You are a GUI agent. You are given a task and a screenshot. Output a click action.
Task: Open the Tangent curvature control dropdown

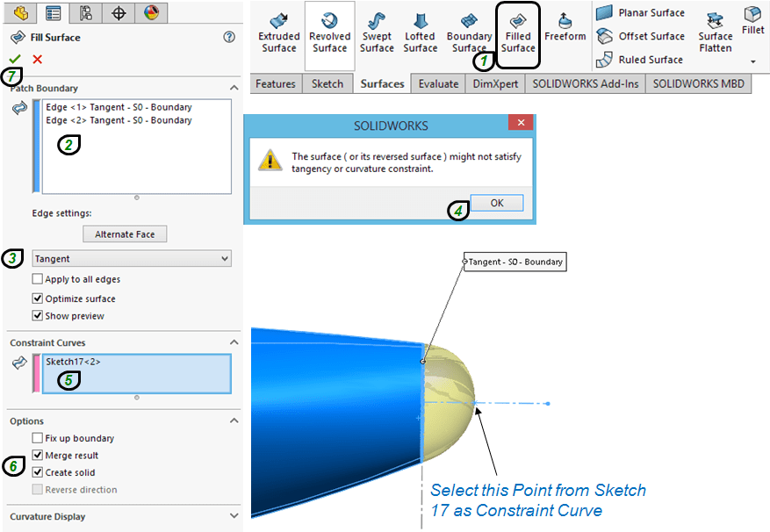coord(131,259)
